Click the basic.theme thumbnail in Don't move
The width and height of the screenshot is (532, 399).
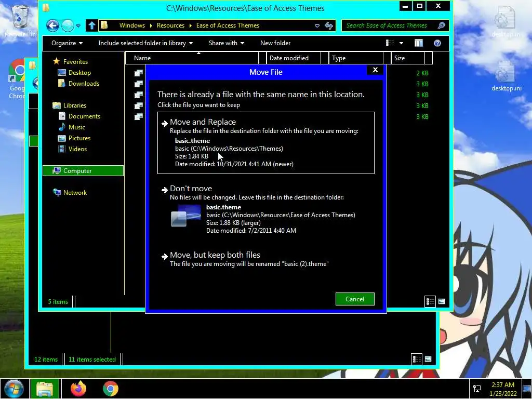(185, 215)
